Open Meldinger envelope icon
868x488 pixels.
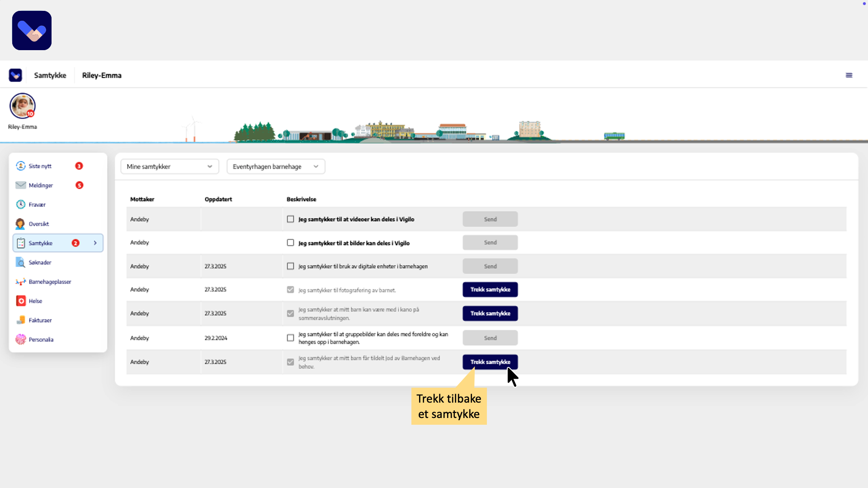[x=21, y=185]
